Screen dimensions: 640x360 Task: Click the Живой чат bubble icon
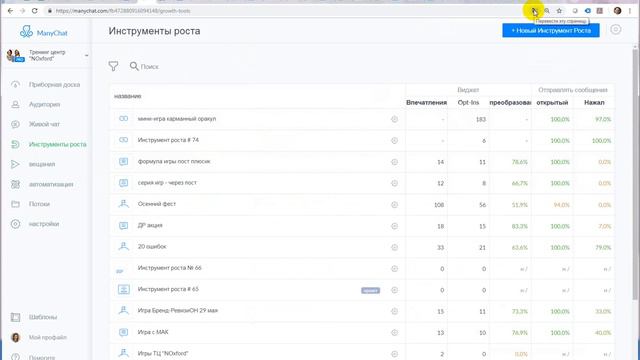[x=15, y=124]
